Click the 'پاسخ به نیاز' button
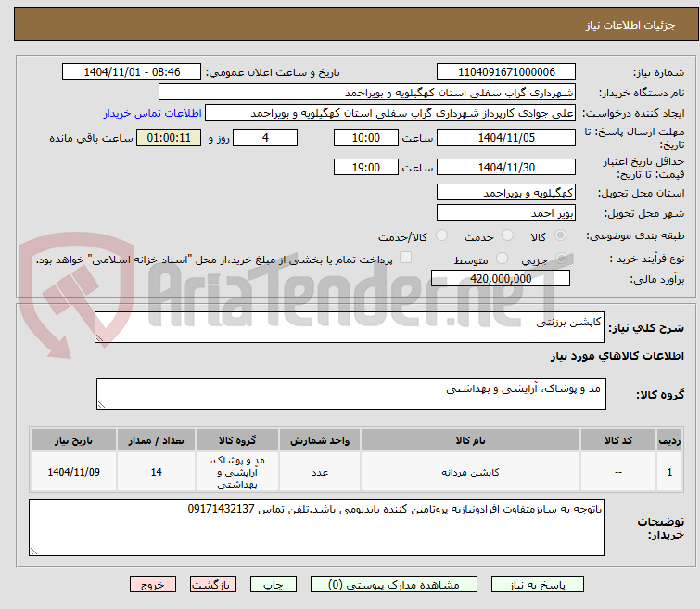Screen dimensions: 700x609 (537, 585)
